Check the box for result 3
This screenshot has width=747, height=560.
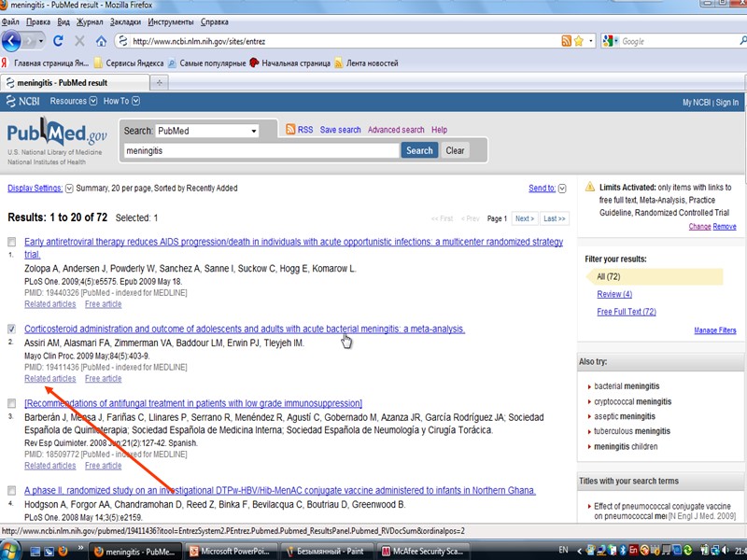point(11,403)
